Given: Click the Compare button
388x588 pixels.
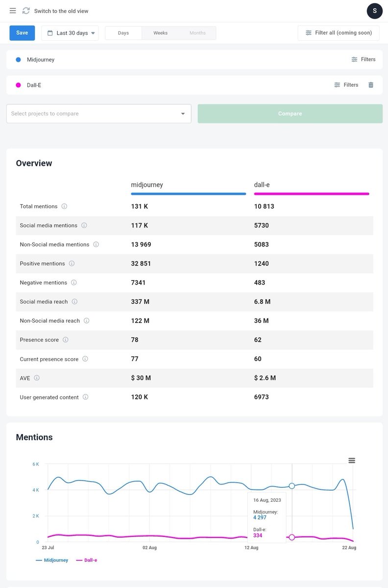Looking at the screenshot, I should pyautogui.click(x=290, y=114).
